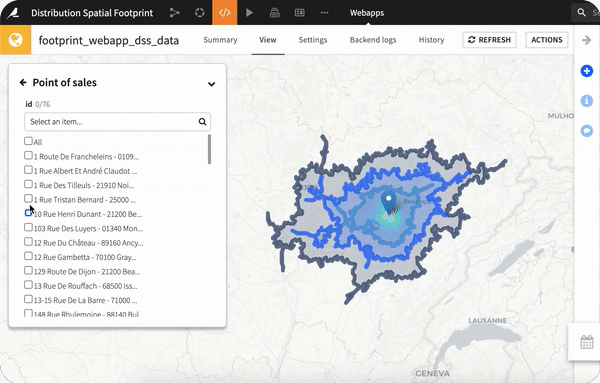Click the REFRESH button
Viewport: 600px width, 383px height.
coord(489,40)
